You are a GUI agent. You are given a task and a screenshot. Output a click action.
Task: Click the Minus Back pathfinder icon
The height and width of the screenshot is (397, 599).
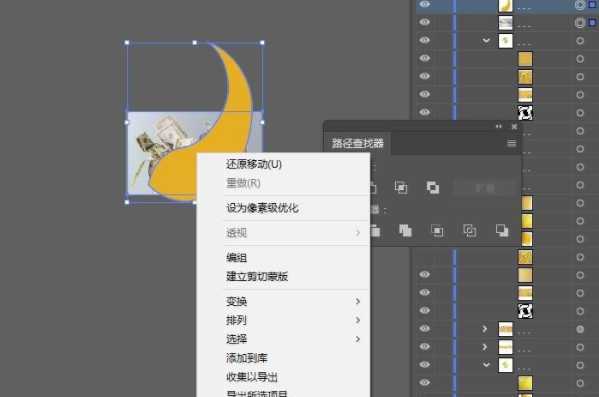click(x=502, y=230)
